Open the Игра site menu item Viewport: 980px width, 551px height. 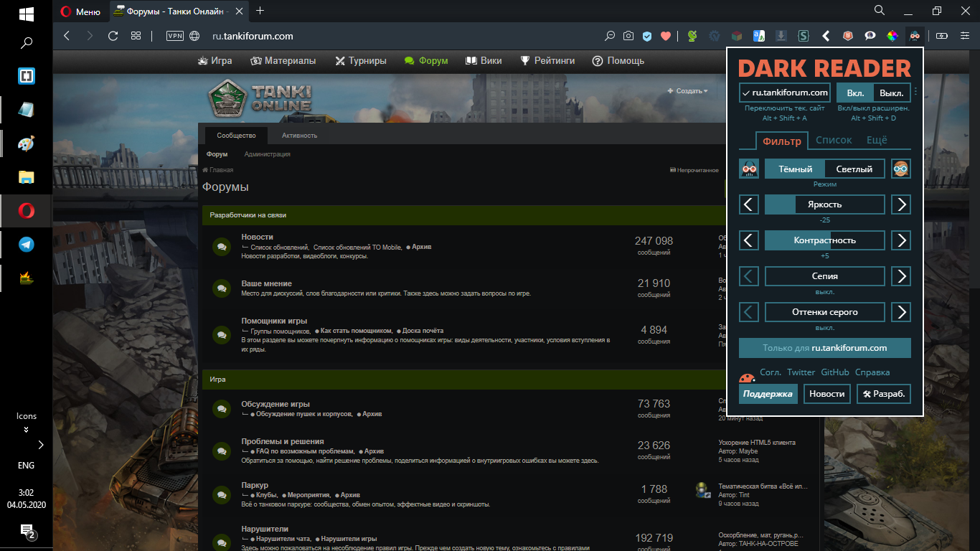point(215,61)
